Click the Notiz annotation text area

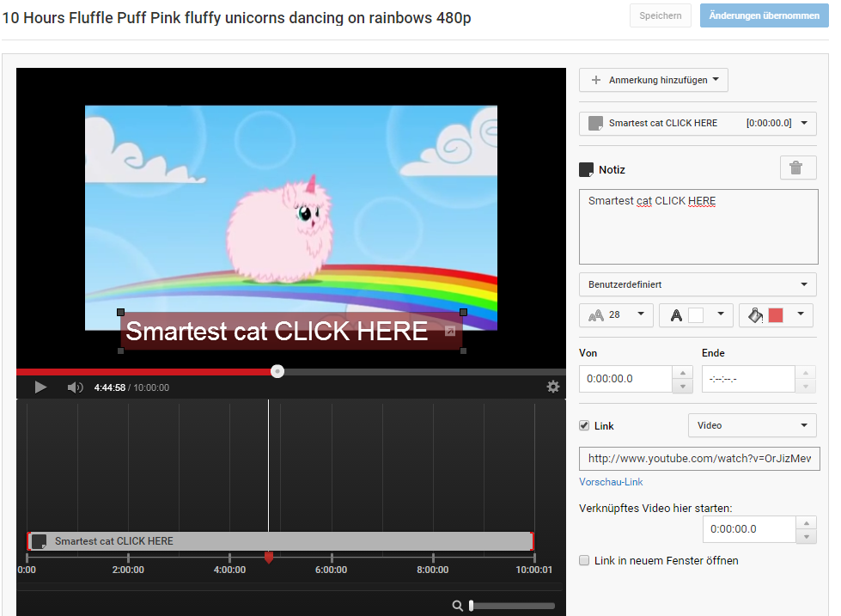[x=698, y=227]
